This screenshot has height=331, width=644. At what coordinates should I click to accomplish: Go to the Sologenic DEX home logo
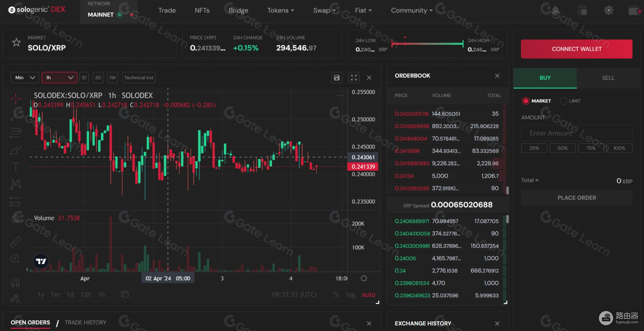[x=37, y=10]
